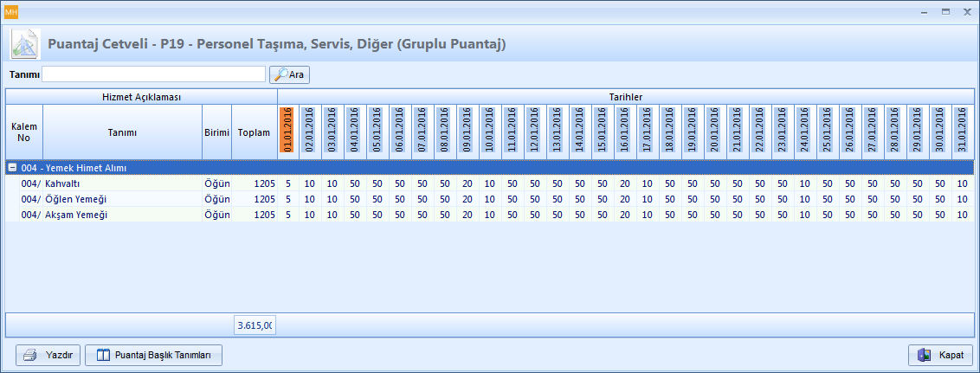Maximize the Puantaj Cetveli window
The width and height of the screenshot is (980, 373).
point(946,11)
